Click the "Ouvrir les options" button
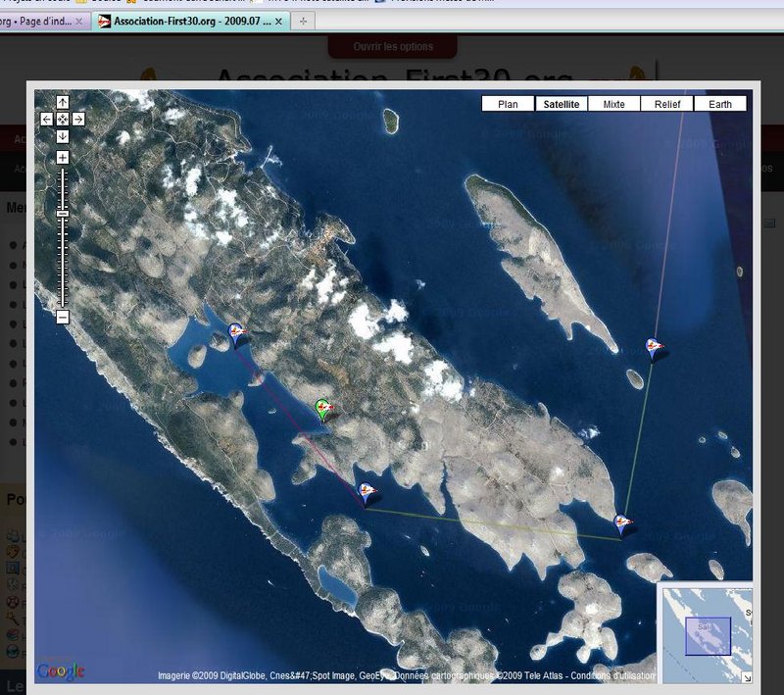The image size is (784, 695). click(x=392, y=46)
